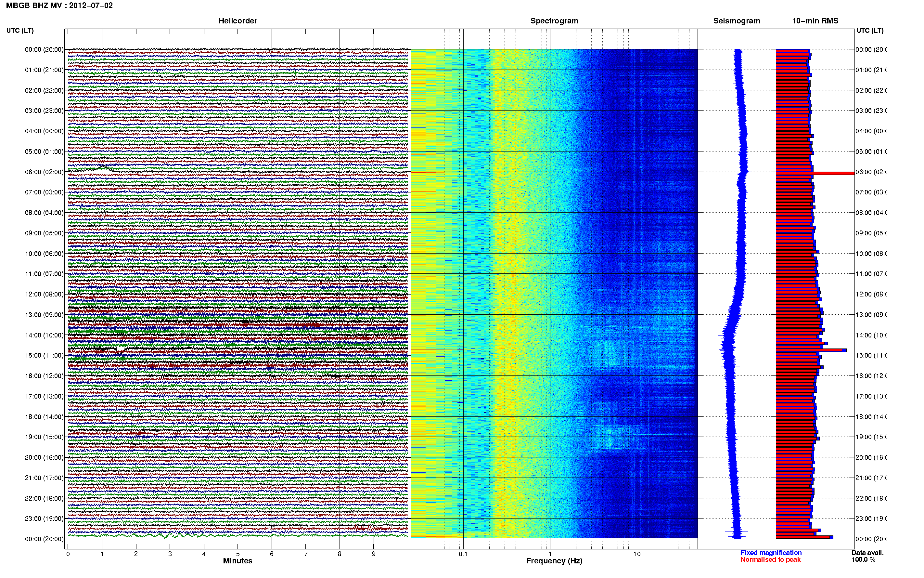Viewport: 924px width, 578px height.
Task: Click the 20:00 (16:00) label on left axis
Action: (44, 457)
